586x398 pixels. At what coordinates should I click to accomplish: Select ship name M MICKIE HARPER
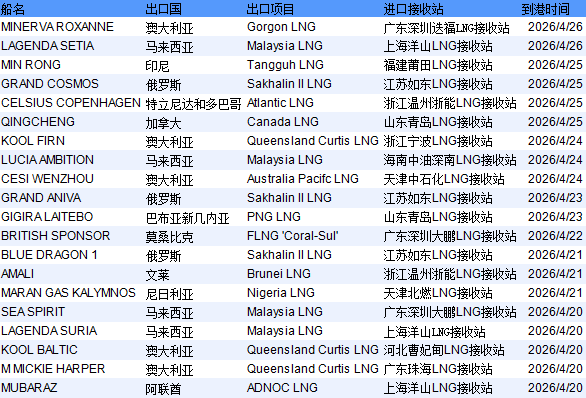coord(53,369)
